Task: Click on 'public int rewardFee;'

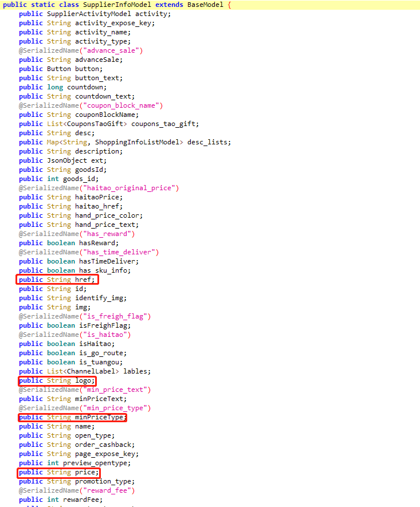Action: 61,500
